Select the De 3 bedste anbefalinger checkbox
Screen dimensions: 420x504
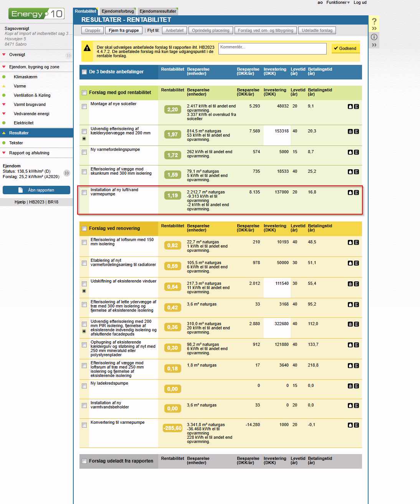pyautogui.click(x=84, y=72)
